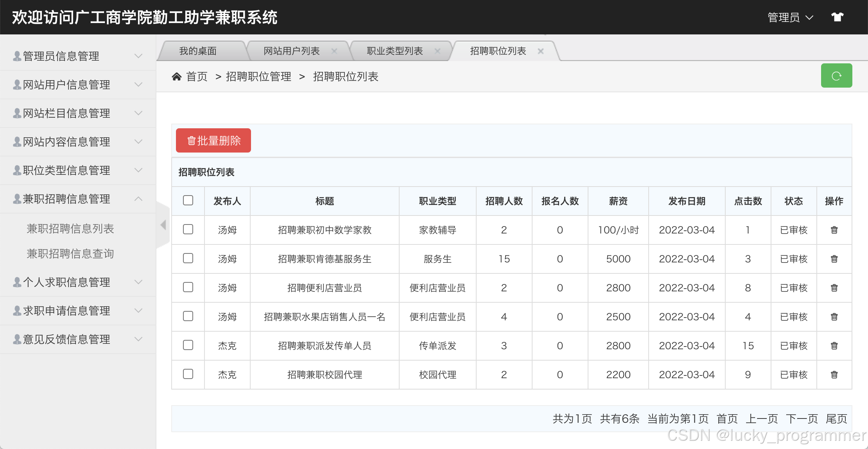Go to 下一页 in pagination
868x449 pixels.
pyautogui.click(x=802, y=419)
